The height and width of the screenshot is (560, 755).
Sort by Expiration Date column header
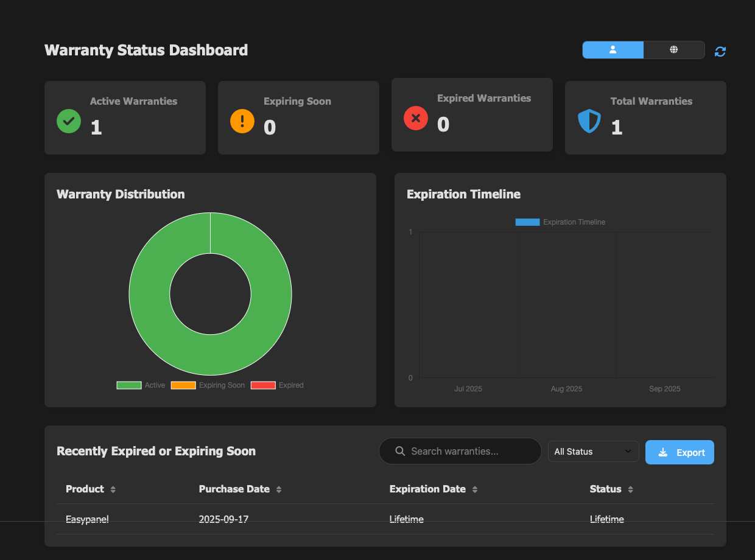point(427,489)
